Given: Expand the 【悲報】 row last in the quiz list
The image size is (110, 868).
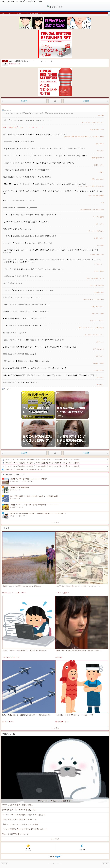Looking at the screenshot, I should (55, 469).
